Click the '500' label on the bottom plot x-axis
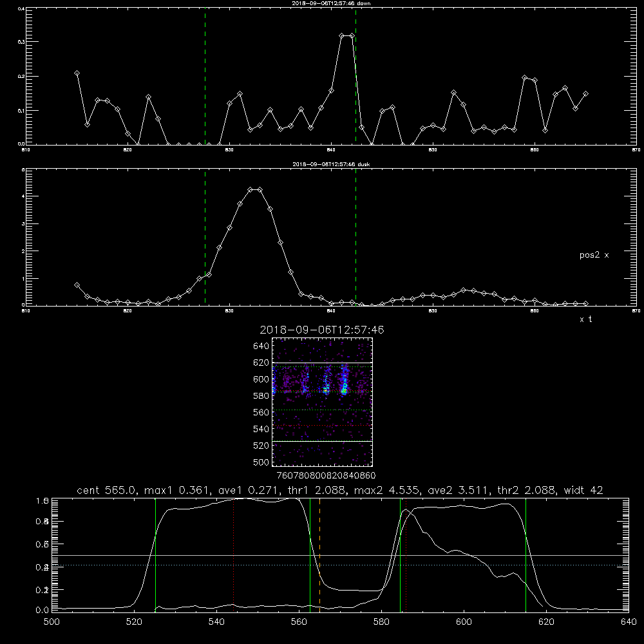The height and width of the screenshot is (644, 644). coord(52,622)
